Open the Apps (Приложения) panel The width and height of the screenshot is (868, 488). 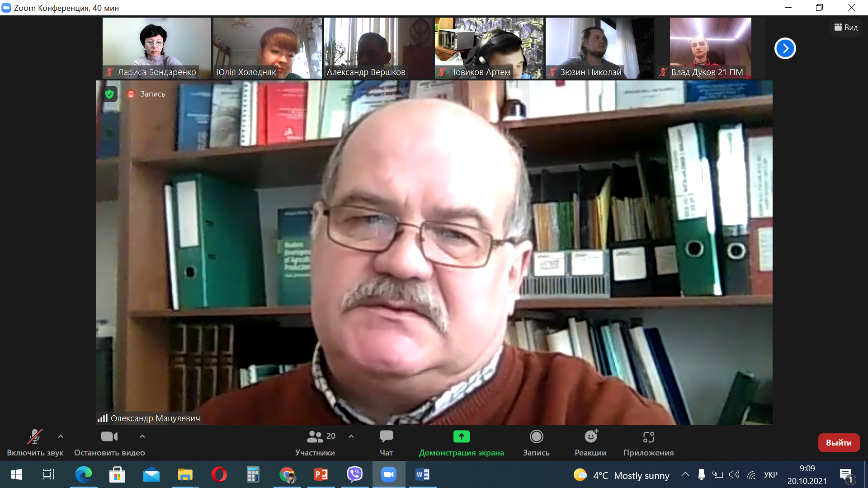648,437
